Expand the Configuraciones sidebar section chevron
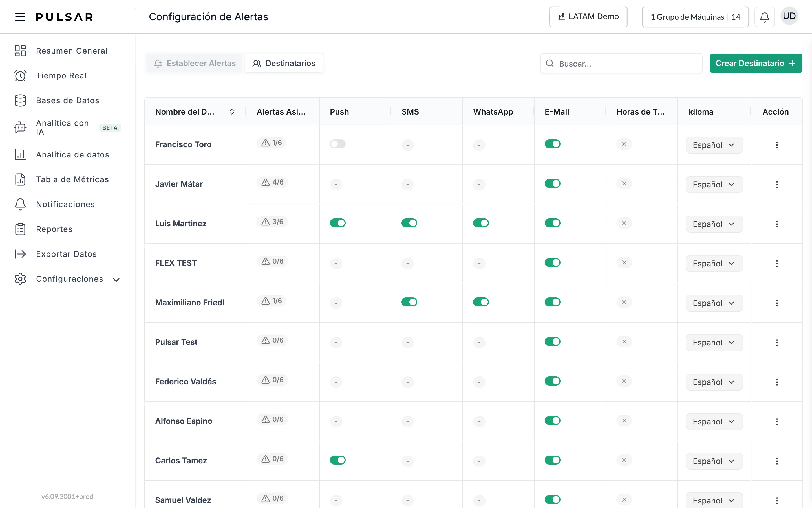The height and width of the screenshot is (508, 812). pos(116,280)
